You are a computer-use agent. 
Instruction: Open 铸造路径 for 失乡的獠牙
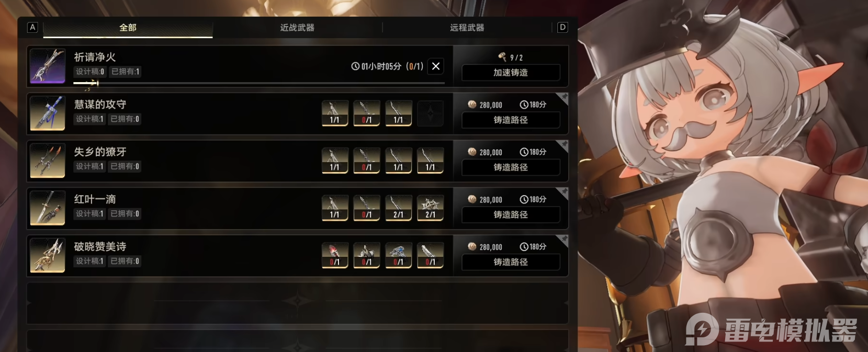(511, 167)
